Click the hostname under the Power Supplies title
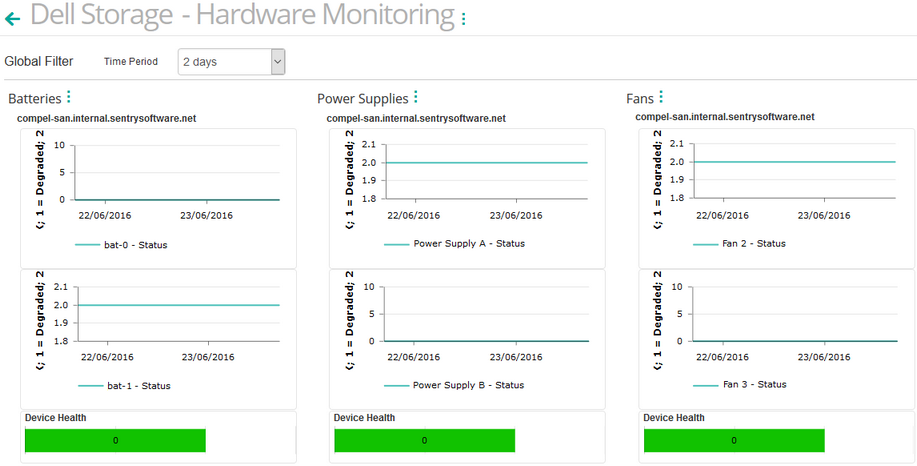 click(x=416, y=119)
